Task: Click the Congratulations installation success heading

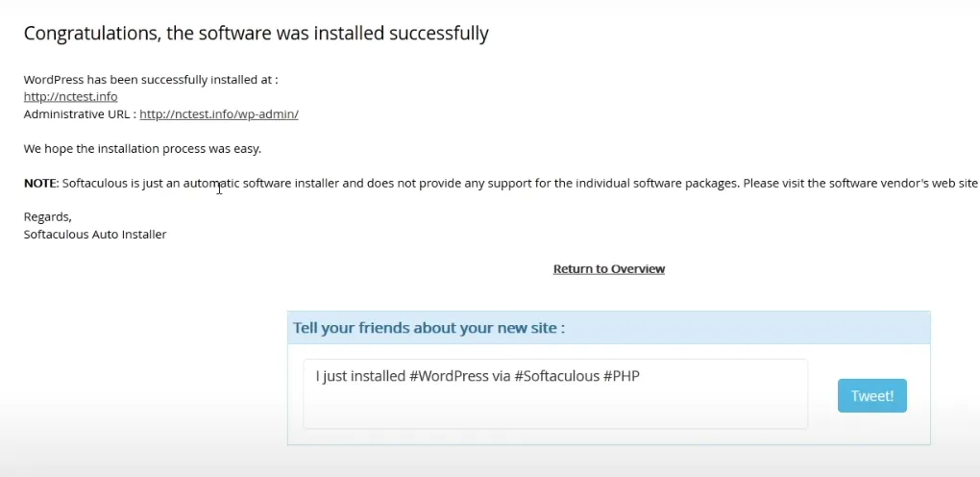Action: (x=256, y=35)
